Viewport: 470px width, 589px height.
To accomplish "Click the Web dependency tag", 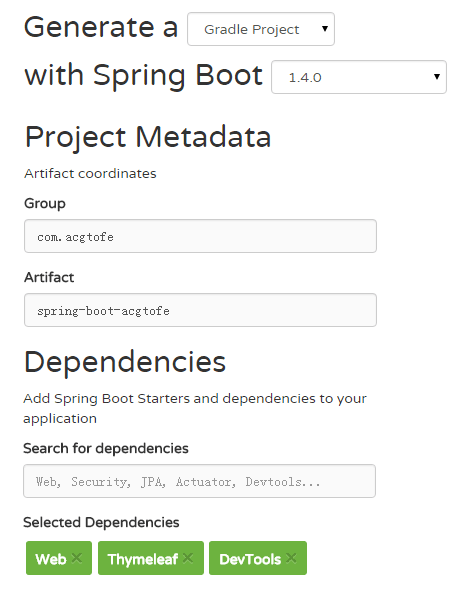I will point(59,558).
